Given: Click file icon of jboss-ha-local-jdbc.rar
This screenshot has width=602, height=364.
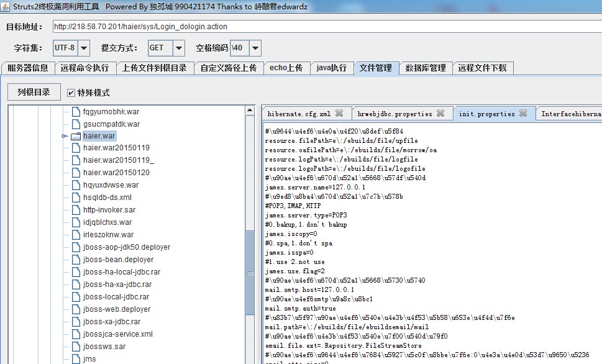Looking at the screenshot, I should tap(76, 272).
